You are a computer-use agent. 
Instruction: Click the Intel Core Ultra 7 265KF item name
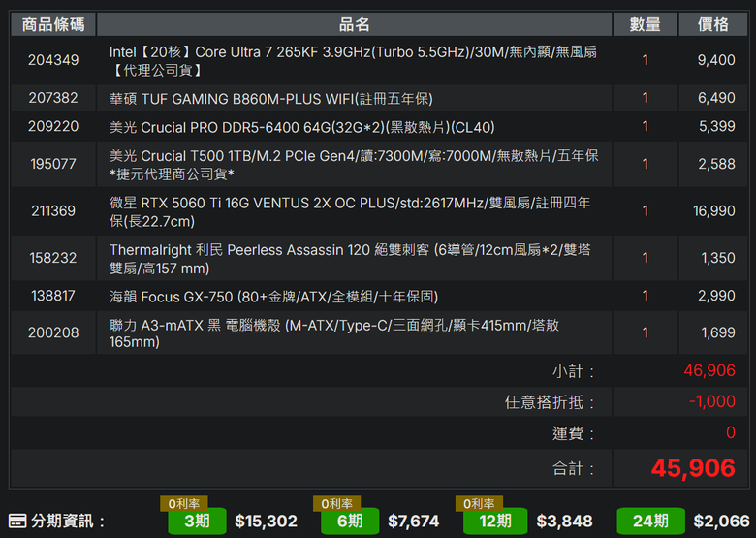(x=353, y=61)
